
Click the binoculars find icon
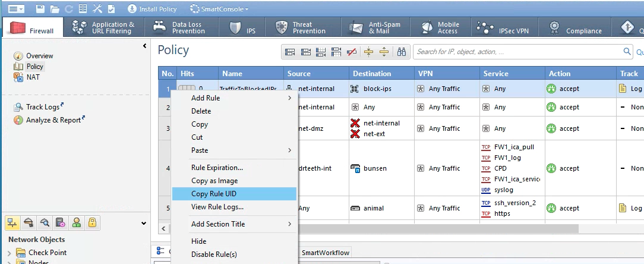tap(401, 52)
